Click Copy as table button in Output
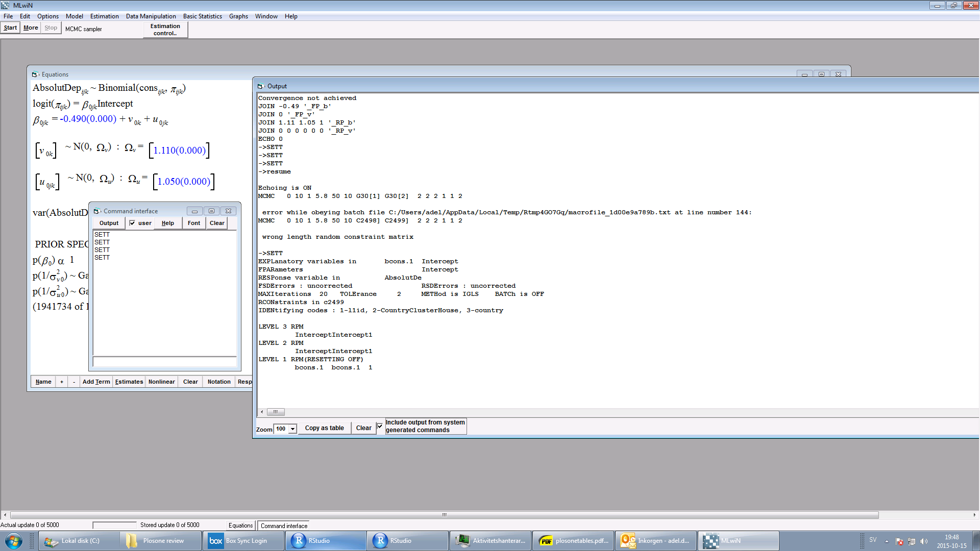The height and width of the screenshot is (551, 980). click(325, 428)
